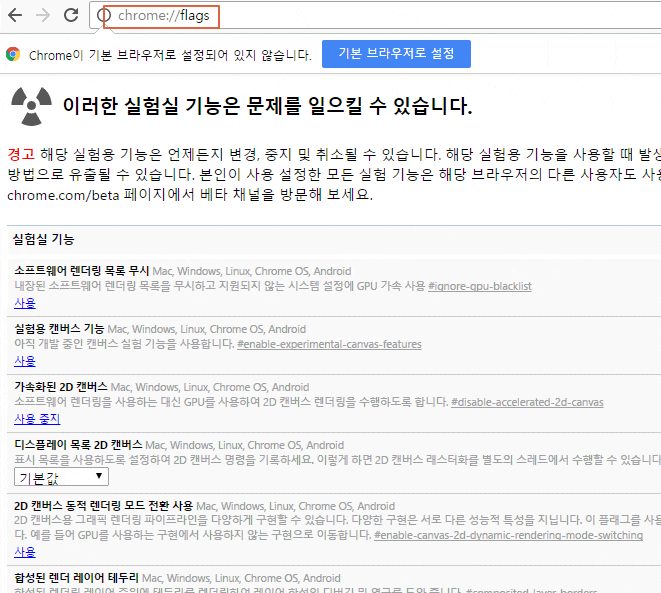661x593 pixels.
Task: Focus the address bar showing chrome://flags
Action: (375, 16)
